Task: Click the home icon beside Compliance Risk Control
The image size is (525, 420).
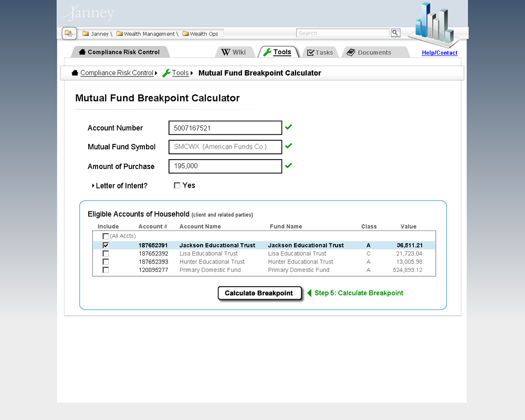Action: pyautogui.click(x=74, y=72)
